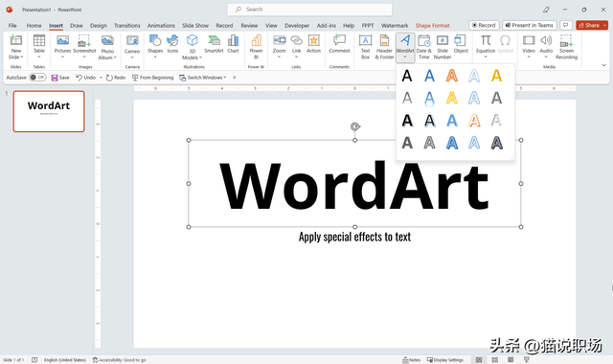
Task: Open the Transitions tab
Action: (x=127, y=26)
